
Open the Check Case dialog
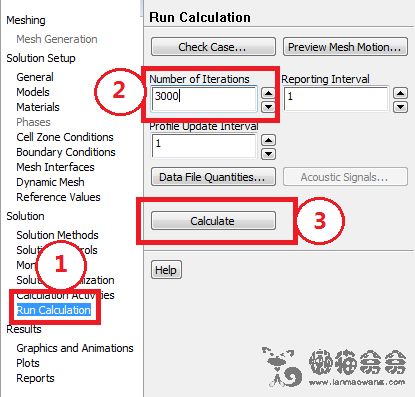point(213,47)
